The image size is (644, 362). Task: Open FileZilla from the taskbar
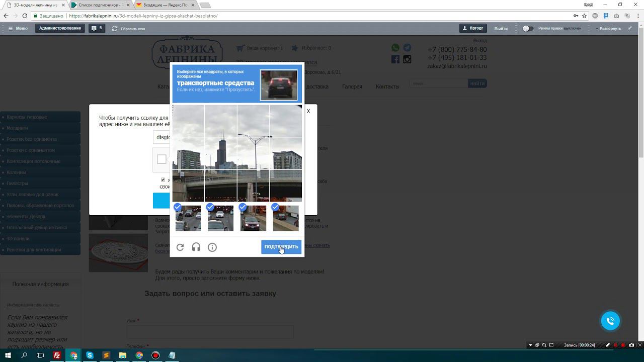57,355
